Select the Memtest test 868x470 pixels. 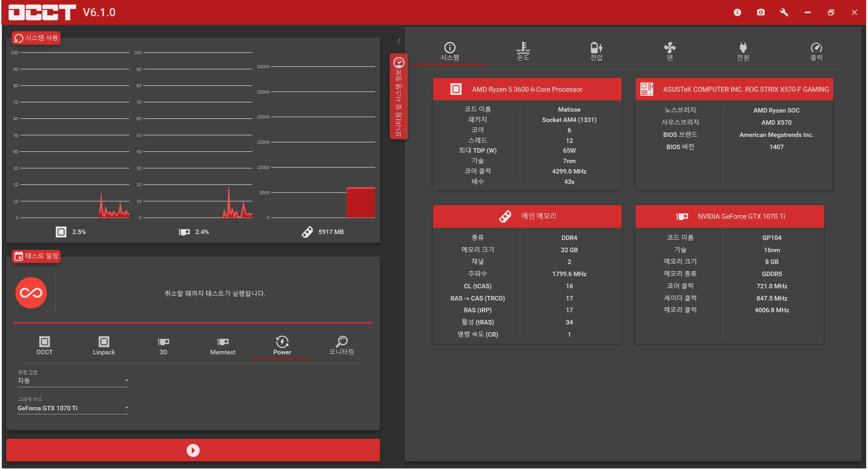tap(223, 346)
